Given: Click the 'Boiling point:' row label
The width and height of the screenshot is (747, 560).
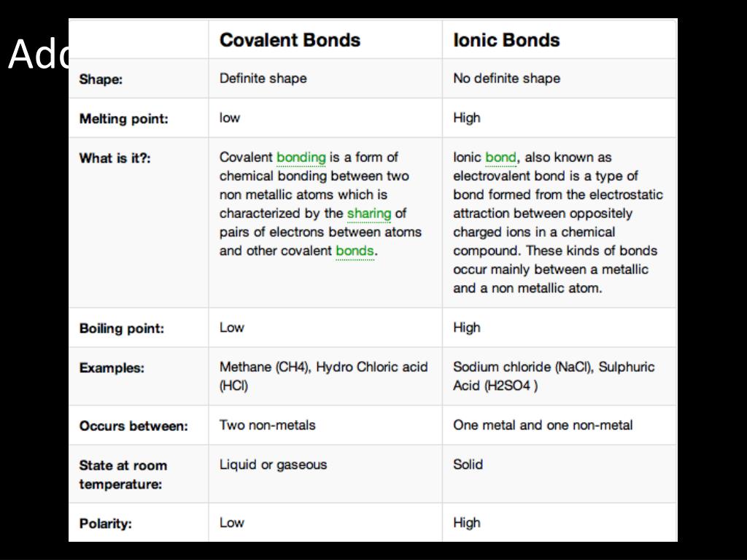Looking at the screenshot, I should (x=122, y=328).
